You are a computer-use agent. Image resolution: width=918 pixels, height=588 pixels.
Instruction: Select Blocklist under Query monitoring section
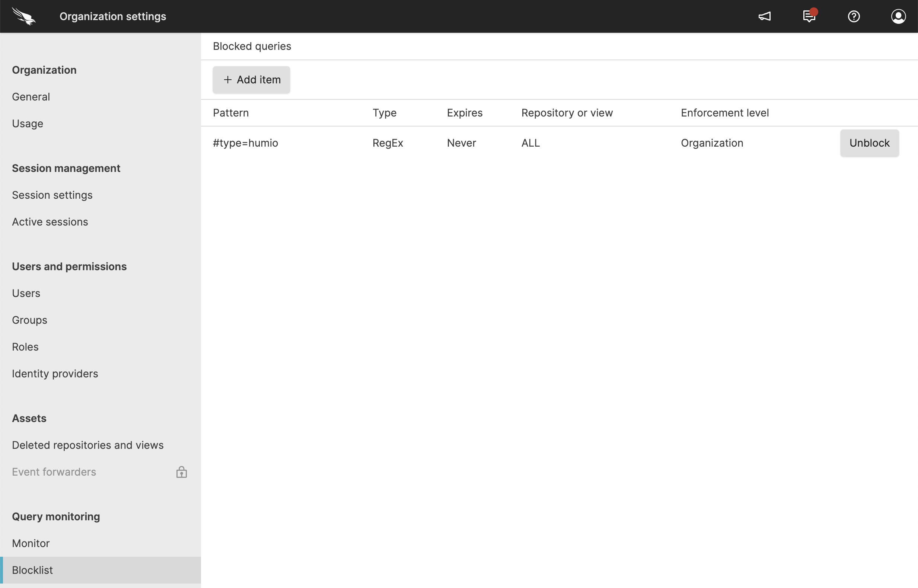coord(32,569)
